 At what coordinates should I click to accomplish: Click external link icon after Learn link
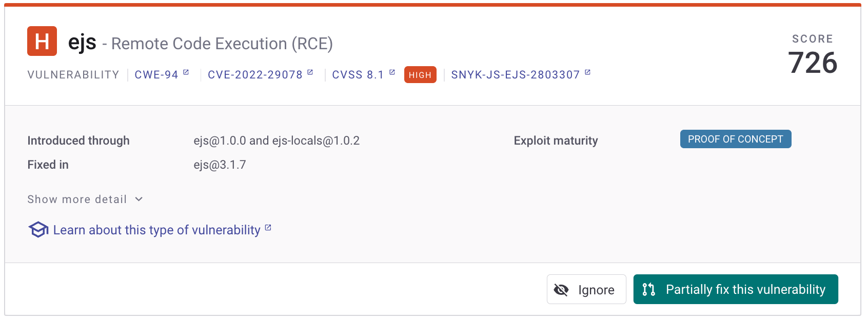pyautogui.click(x=268, y=228)
